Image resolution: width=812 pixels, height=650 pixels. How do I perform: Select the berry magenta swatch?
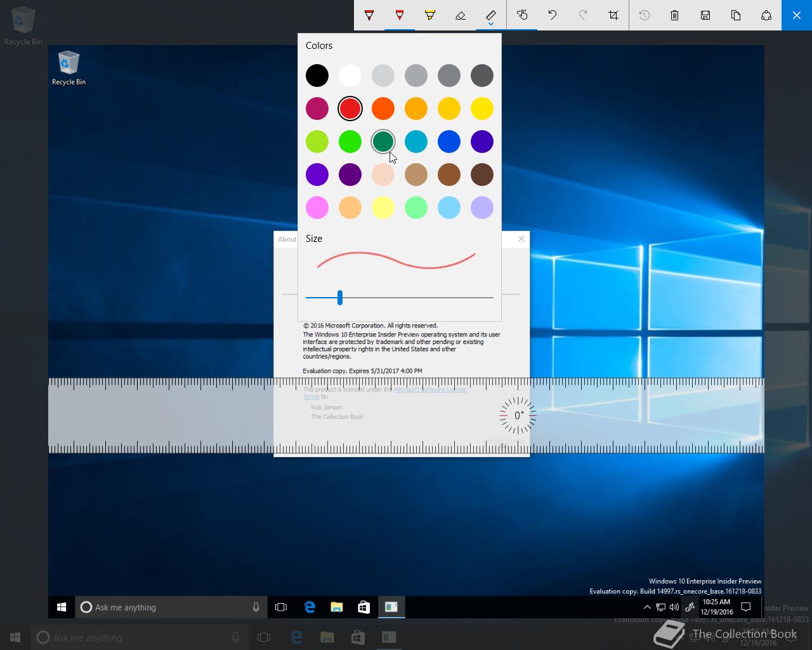click(317, 109)
